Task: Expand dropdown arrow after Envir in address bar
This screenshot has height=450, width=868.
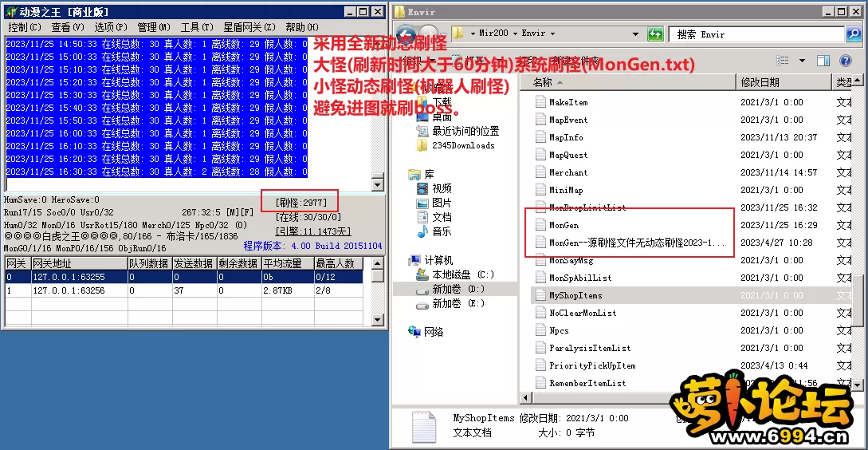Action: click(552, 34)
